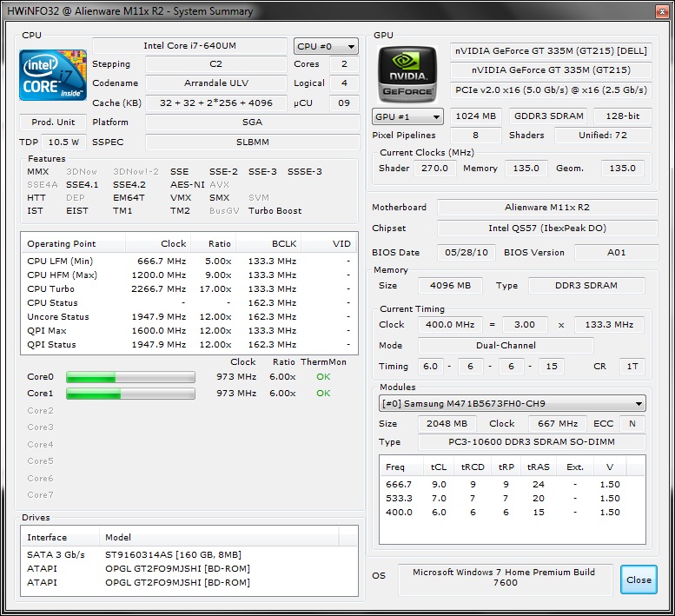Screen dimensions: 675x616
Task: Click the NVIDIA GeForce logo
Action: (407, 74)
